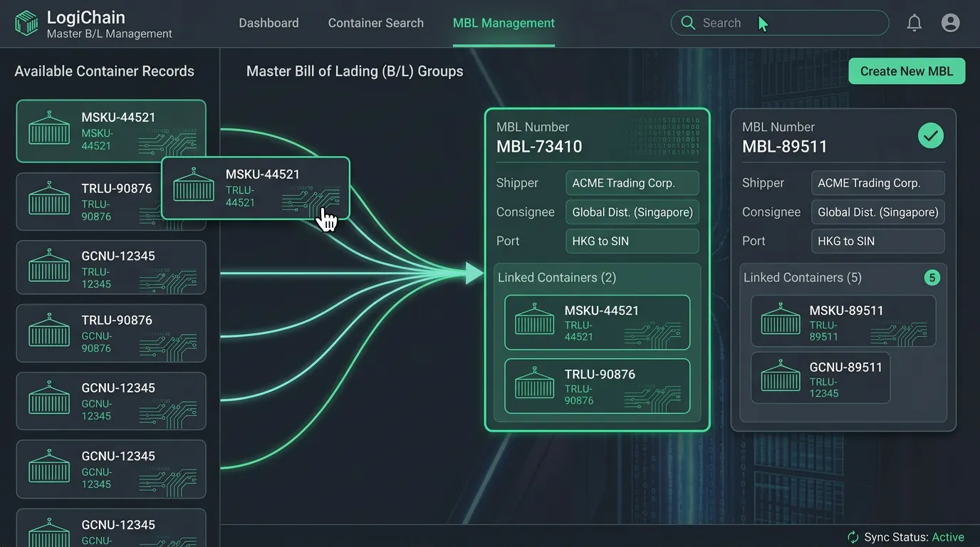980x547 pixels.
Task: Select linked TRLU-90876 card in MBL-73410
Action: pos(597,386)
